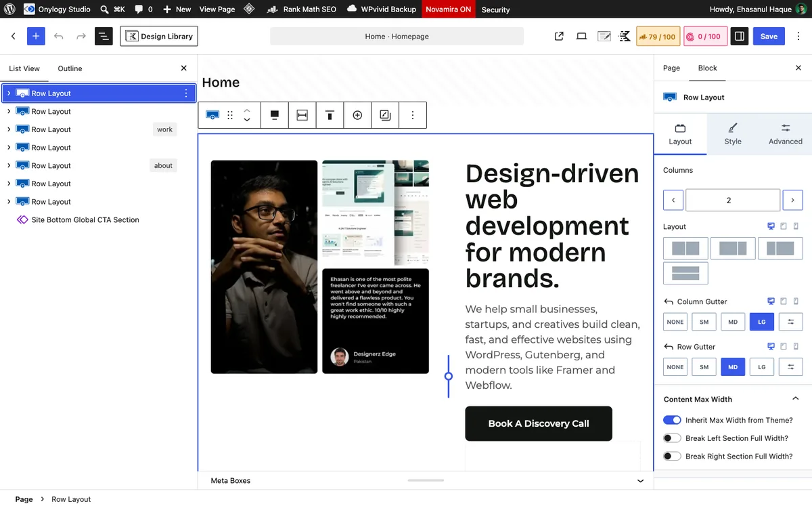Screen dimensions: 812x508
Task: Toggle Inherit Max Width from Theme switch
Action: 672,420
